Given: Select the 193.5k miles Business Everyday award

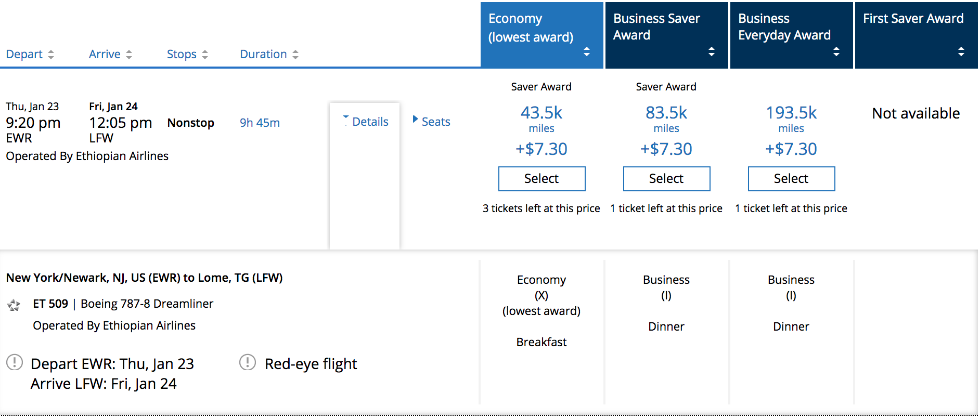Looking at the screenshot, I should tap(791, 179).
